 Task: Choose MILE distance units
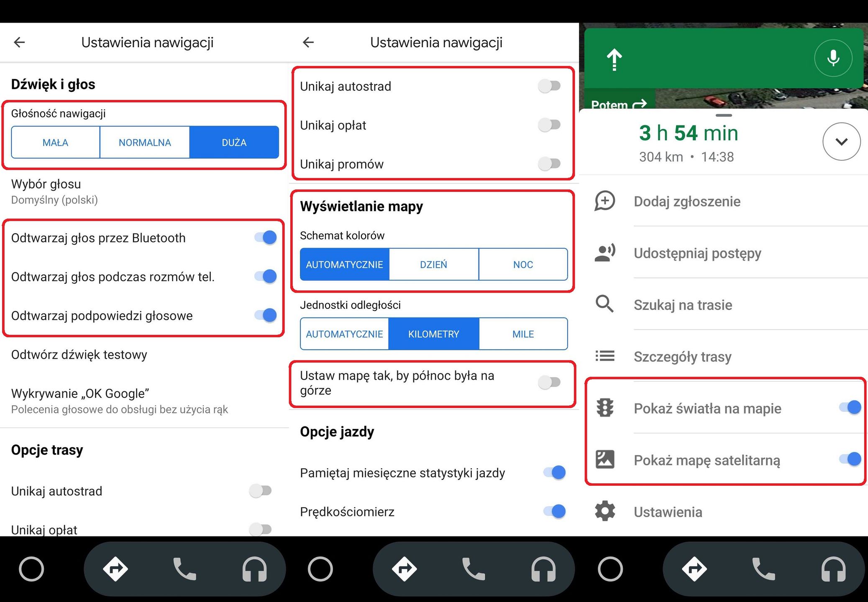click(x=523, y=334)
